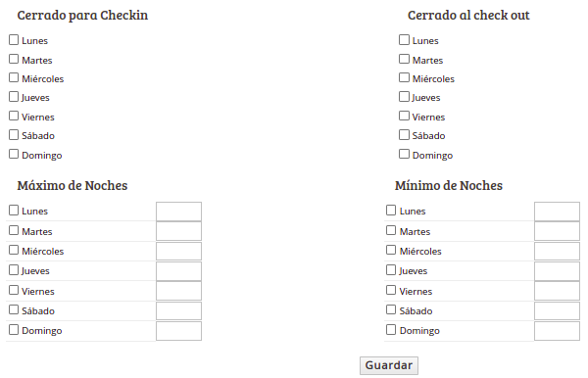Select Sábado input box in Máximo de Noches
The image size is (588, 378).
(x=178, y=311)
